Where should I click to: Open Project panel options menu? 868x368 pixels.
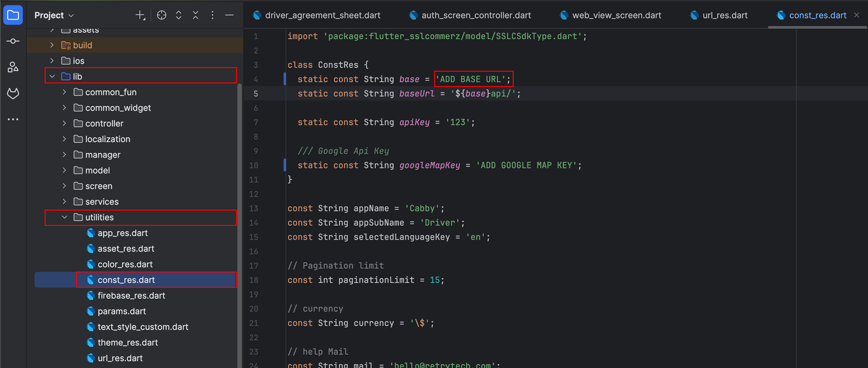pyautogui.click(x=212, y=15)
